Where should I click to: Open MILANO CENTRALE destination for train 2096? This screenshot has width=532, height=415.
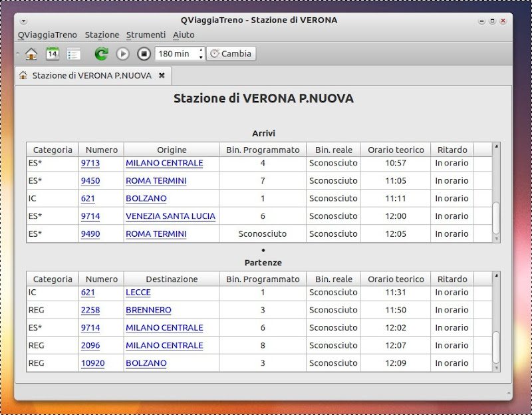click(x=164, y=345)
